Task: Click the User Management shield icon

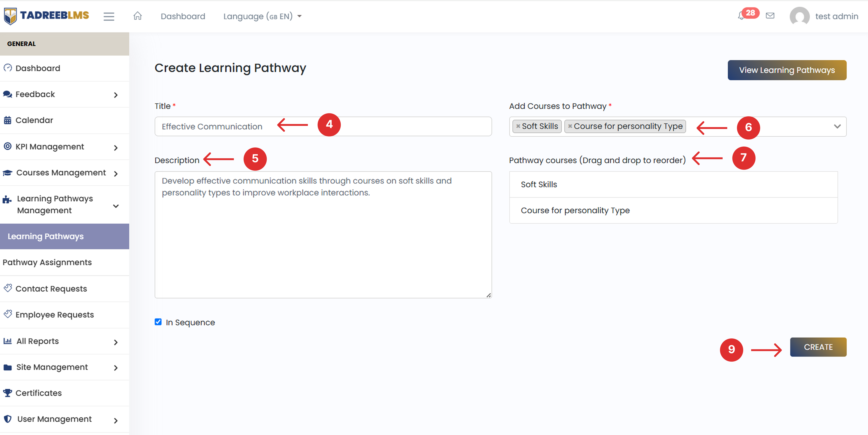Action: coord(8,419)
